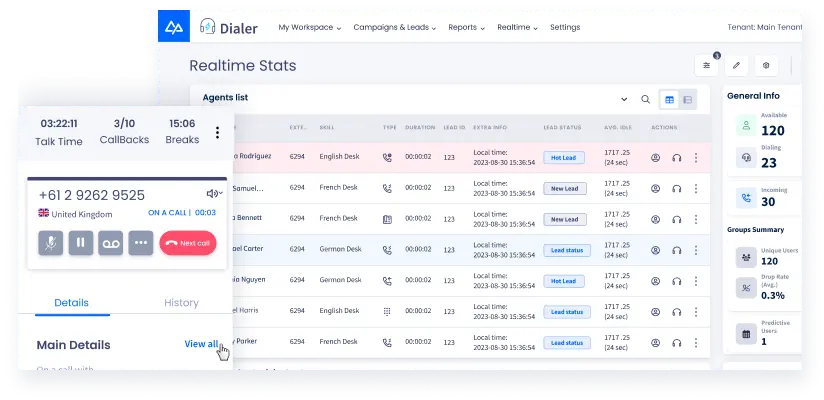
Task: Open the filters icon on Realtime Stats
Action: (x=708, y=66)
